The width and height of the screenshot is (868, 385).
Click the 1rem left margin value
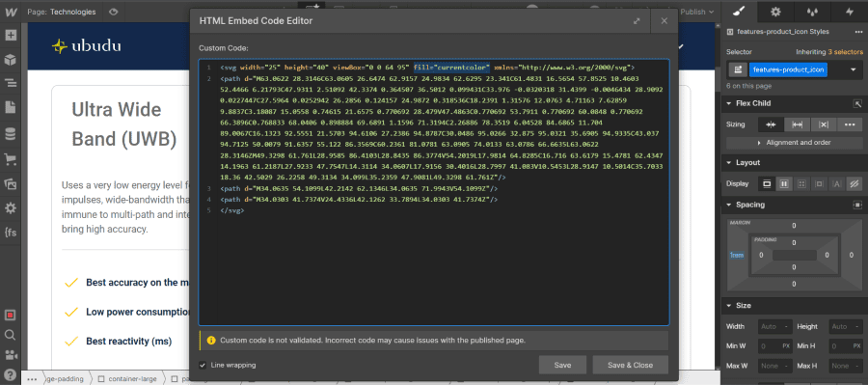pyautogui.click(x=736, y=255)
